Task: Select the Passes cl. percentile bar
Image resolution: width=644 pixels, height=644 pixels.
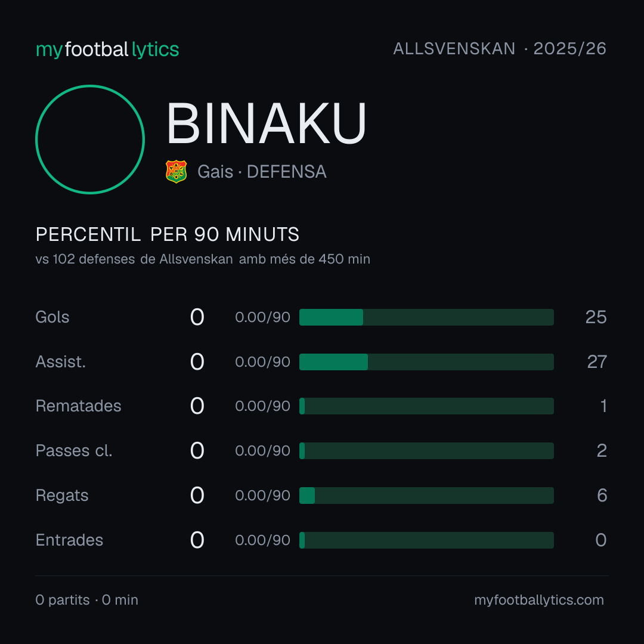Action: pyautogui.click(x=426, y=451)
